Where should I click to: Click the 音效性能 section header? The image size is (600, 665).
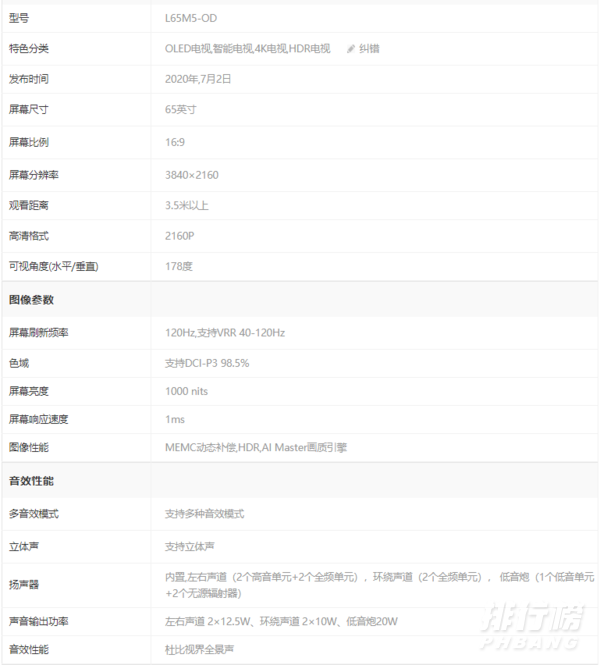pyautogui.click(x=31, y=481)
